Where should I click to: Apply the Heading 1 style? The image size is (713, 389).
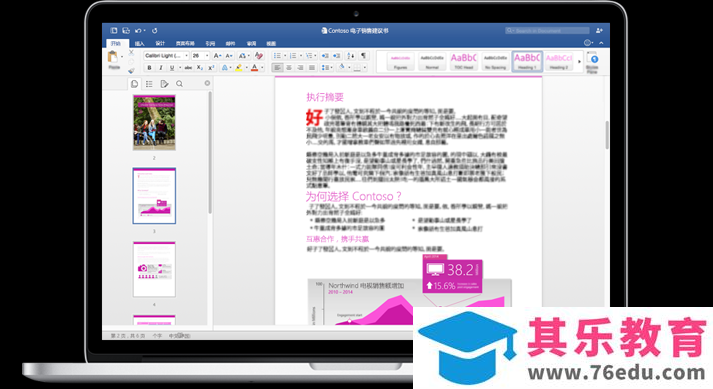[527, 61]
